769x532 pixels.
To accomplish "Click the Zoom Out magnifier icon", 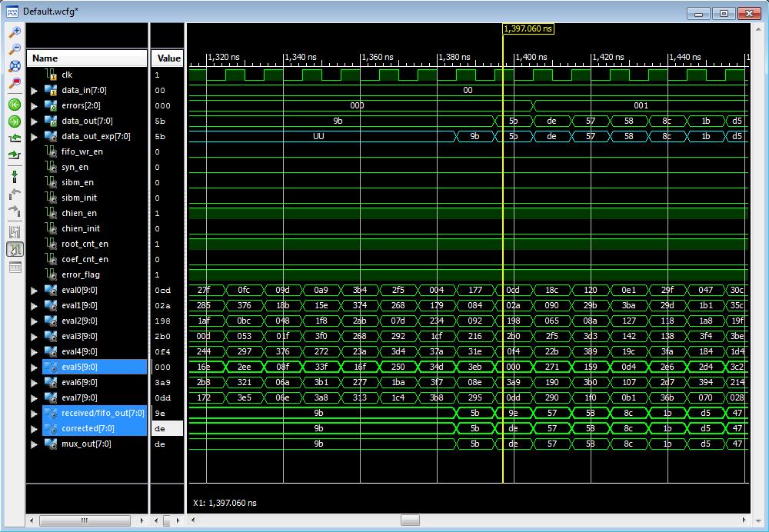I will [15, 48].
